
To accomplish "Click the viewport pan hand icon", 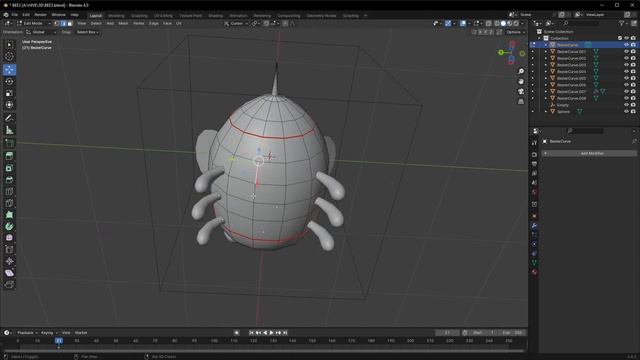I will [521, 81].
